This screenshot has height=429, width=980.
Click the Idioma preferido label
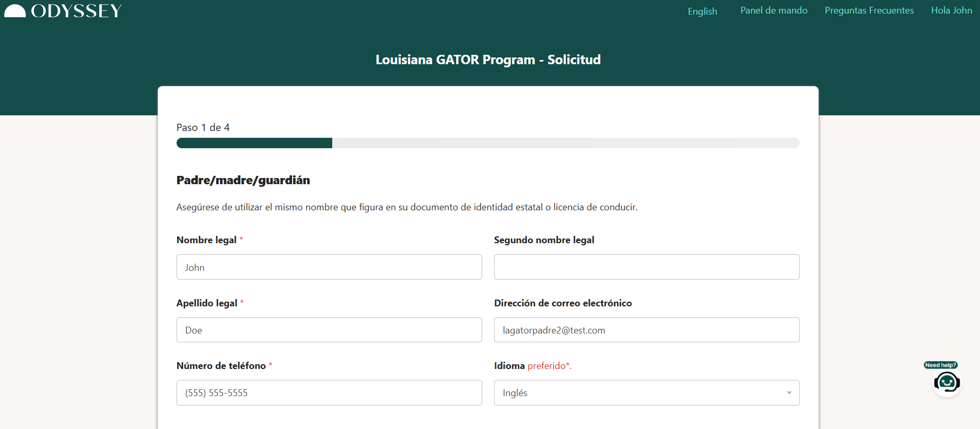click(532, 366)
